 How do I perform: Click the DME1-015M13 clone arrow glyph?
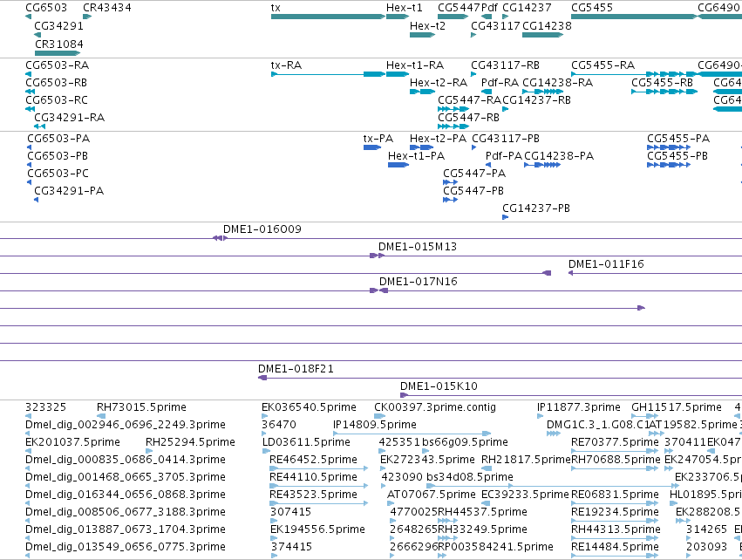click(x=378, y=256)
